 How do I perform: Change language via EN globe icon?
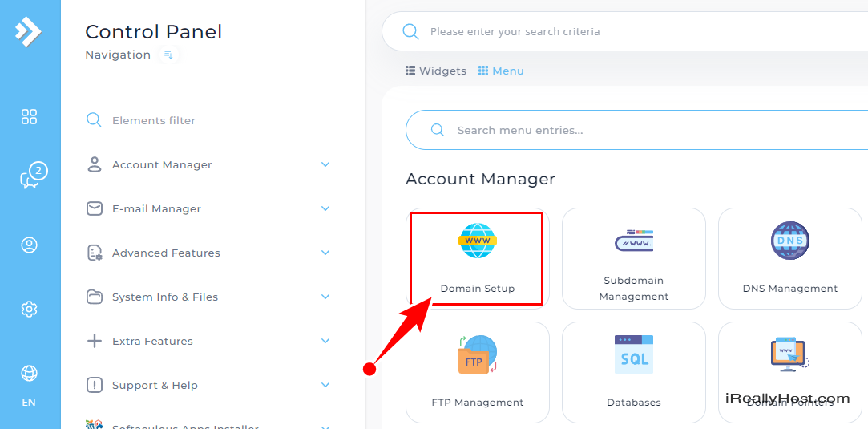tap(30, 373)
